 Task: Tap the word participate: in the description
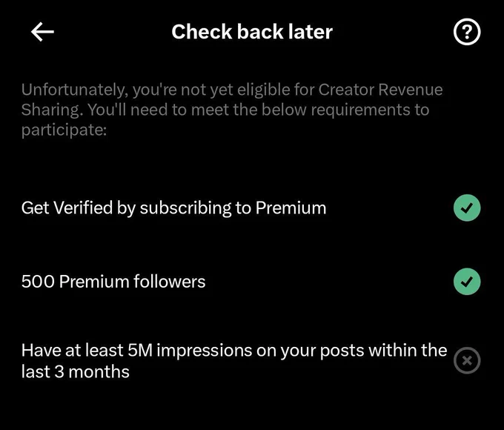[64, 130]
